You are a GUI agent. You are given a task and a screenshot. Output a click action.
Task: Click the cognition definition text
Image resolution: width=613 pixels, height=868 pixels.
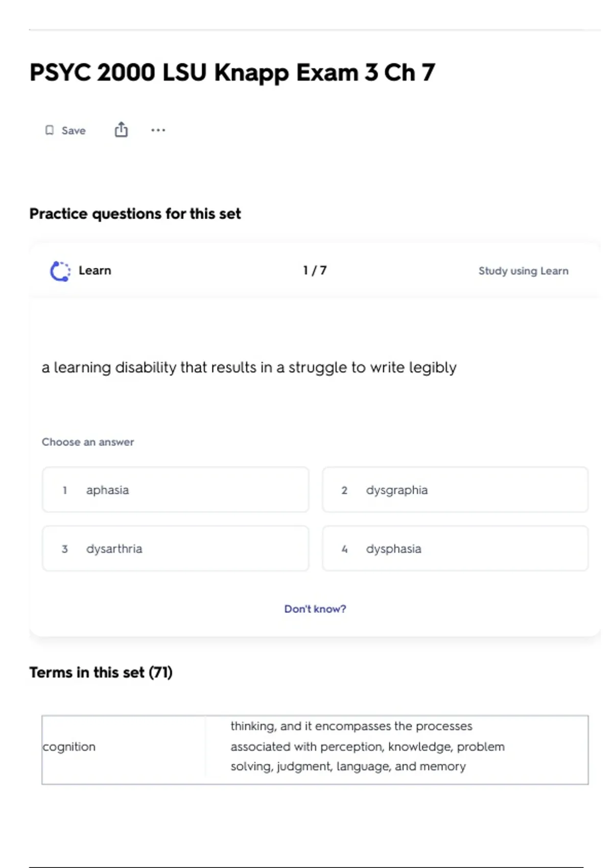click(x=367, y=746)
